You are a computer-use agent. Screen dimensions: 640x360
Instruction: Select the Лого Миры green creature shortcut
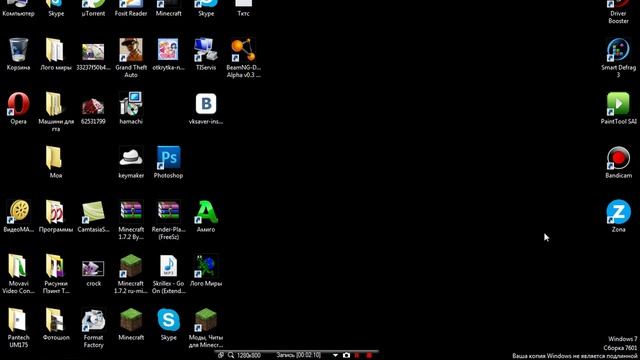pos(206,265)
